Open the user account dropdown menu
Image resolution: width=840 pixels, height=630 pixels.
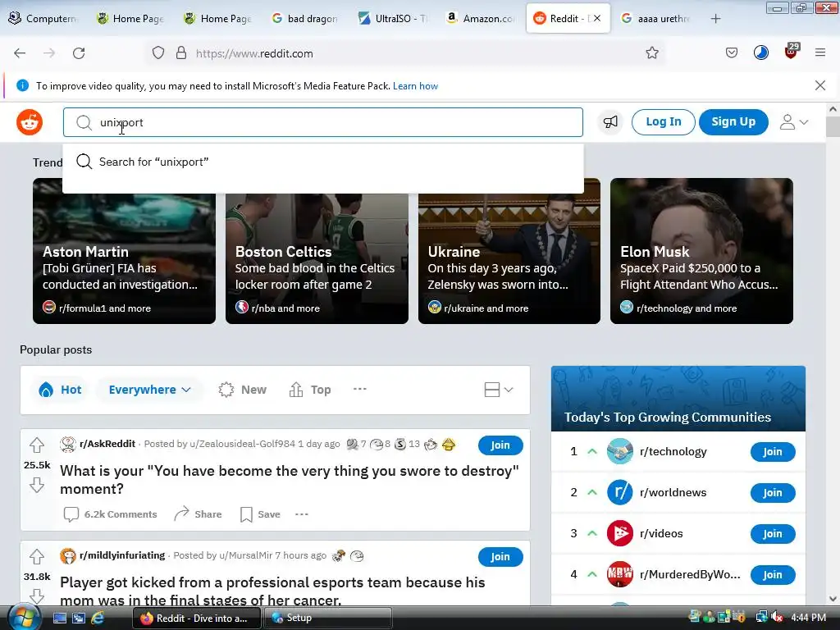tap(794, 122)
